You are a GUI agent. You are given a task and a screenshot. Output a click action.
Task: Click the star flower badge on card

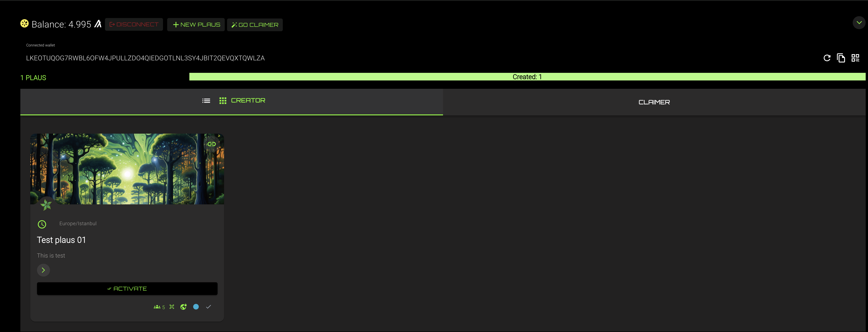(46, 204)
